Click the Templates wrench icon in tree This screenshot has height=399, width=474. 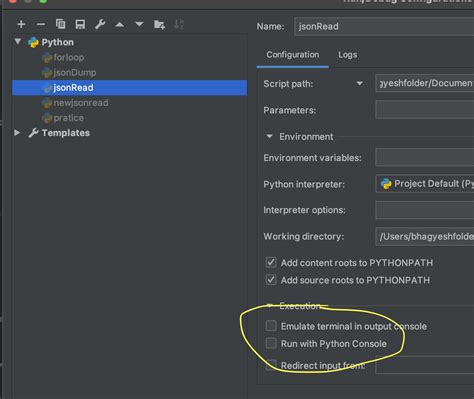click(33, 133)
